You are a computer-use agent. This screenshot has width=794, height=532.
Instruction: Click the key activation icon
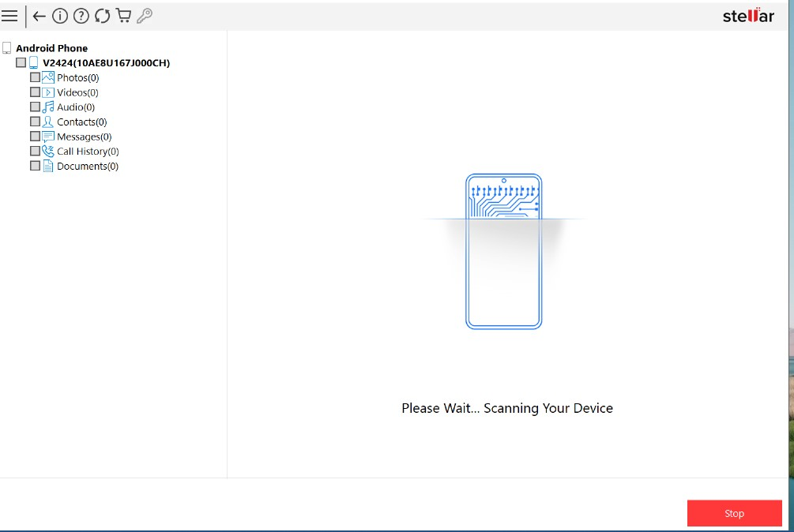pos(145,16)
